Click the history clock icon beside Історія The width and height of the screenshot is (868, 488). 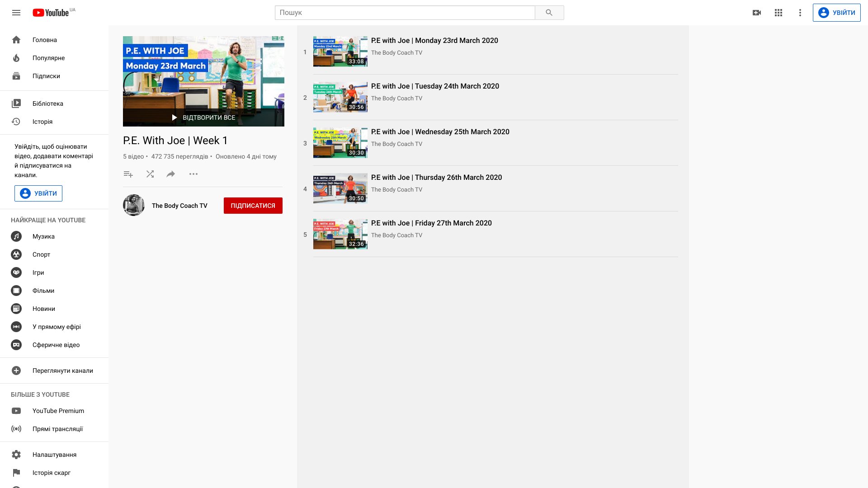16,122
